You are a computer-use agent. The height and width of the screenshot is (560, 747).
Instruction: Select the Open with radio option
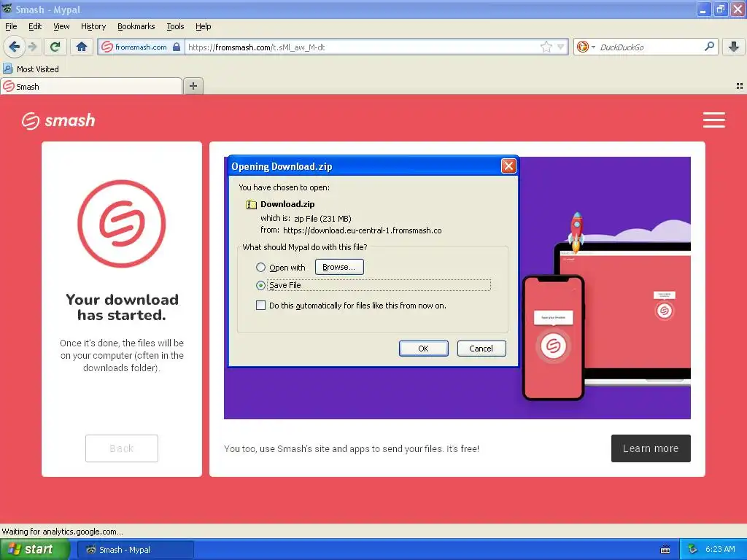pos(260,267)
